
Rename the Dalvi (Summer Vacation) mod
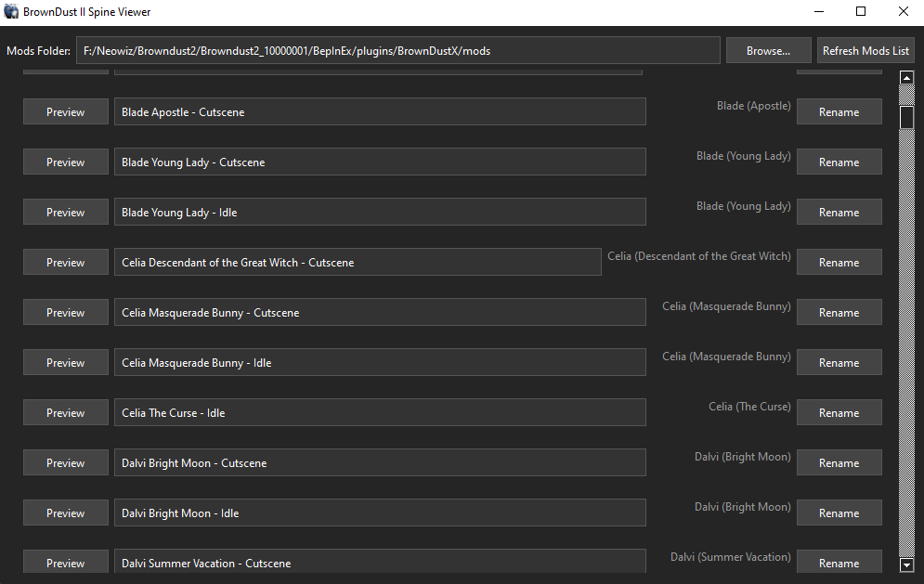pyautogui.click(x=839, y=563)
